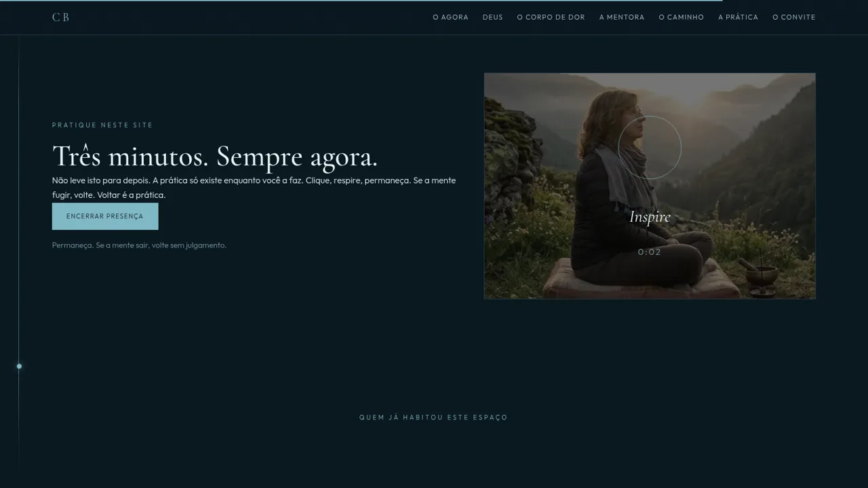Click the Permaneça hint below the button
This screenshot has width=868, height=488.
click(139, 245)
